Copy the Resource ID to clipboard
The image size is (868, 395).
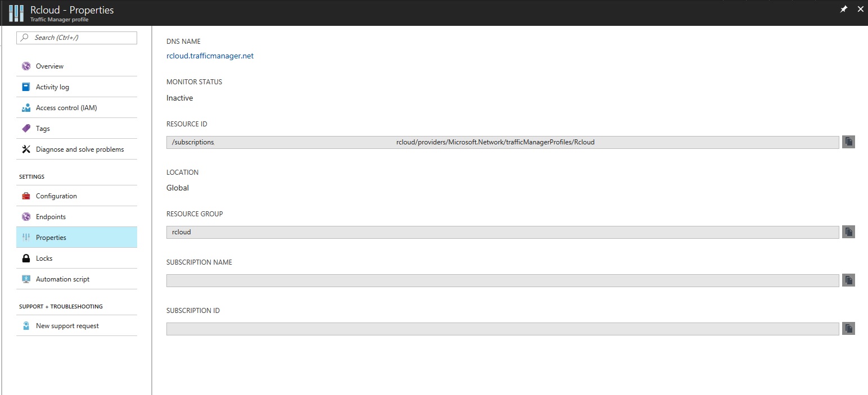[848, 142]
